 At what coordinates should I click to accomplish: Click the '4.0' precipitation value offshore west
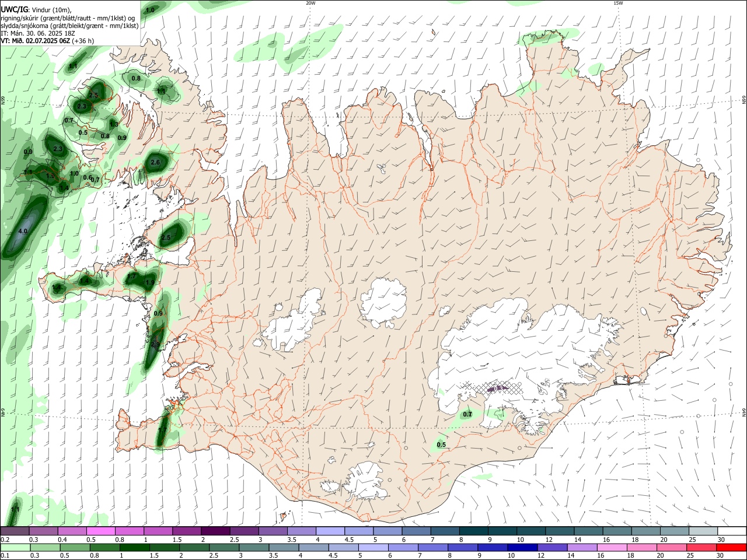point(23,232)
